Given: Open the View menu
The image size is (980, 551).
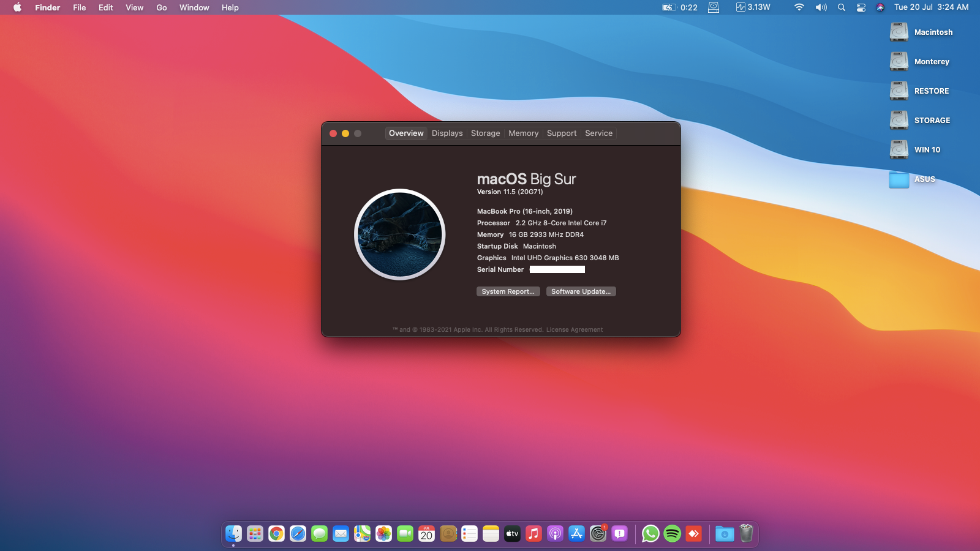Looking at the screenshot, I should (x=135, y=7).
